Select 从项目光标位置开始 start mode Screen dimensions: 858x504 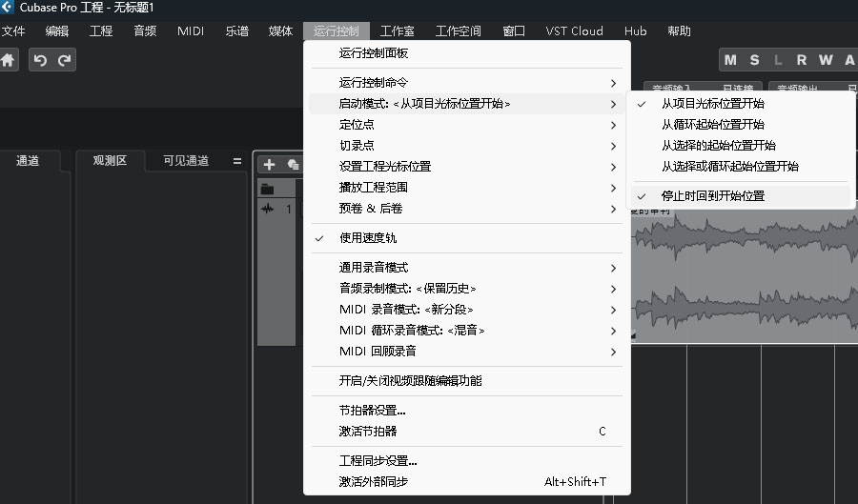pos(742,103)
